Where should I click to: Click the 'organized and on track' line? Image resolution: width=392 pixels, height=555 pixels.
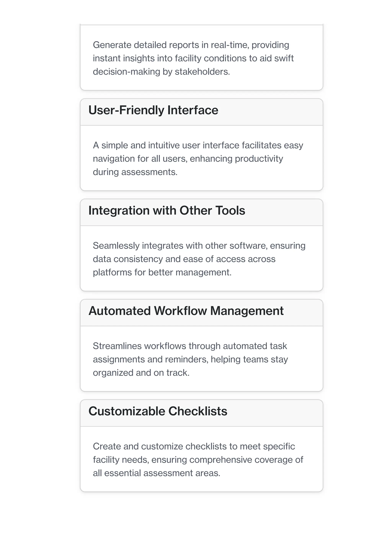[x=141, y=373]
